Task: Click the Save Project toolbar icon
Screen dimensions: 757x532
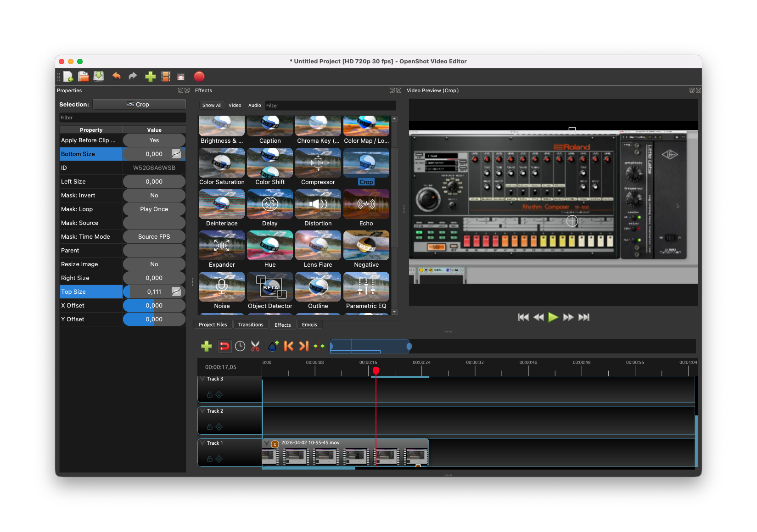Action: pyautogui.click(x=99, y=77)
